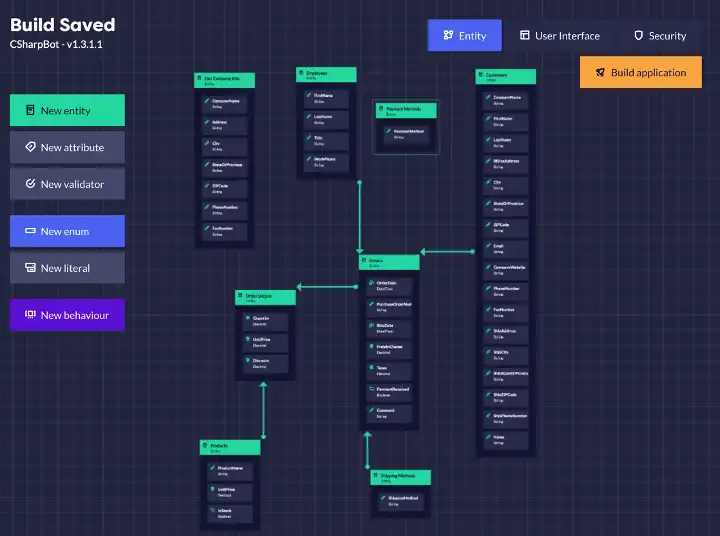This screenshot has width=720, height=536.
Task: Click the New entity button
Action: point(67,111)
